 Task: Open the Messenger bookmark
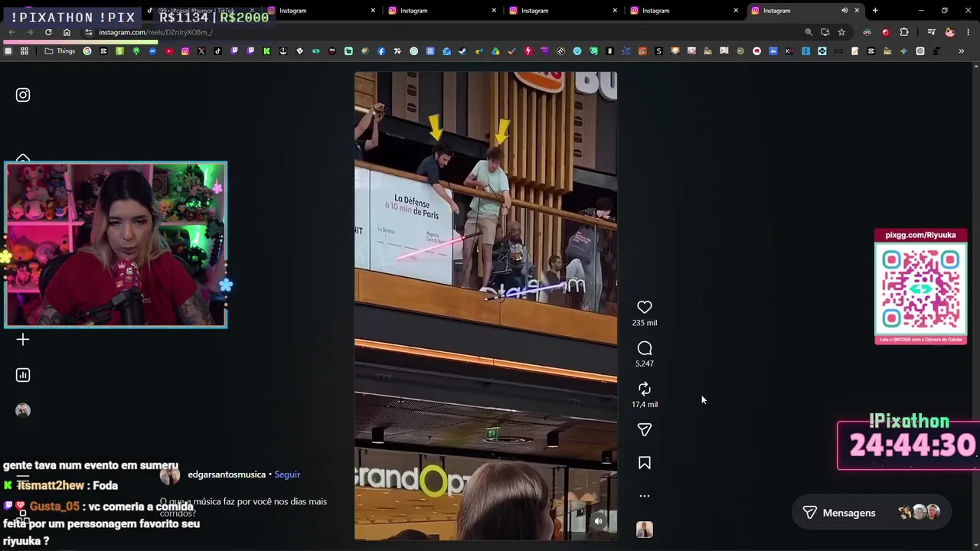(152, 51)
